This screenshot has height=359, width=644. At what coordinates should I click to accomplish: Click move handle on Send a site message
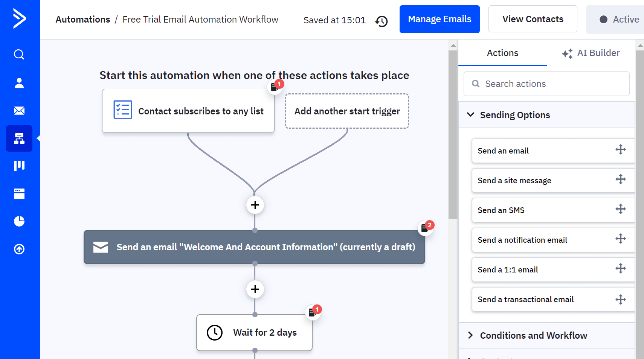pos(621,179)
